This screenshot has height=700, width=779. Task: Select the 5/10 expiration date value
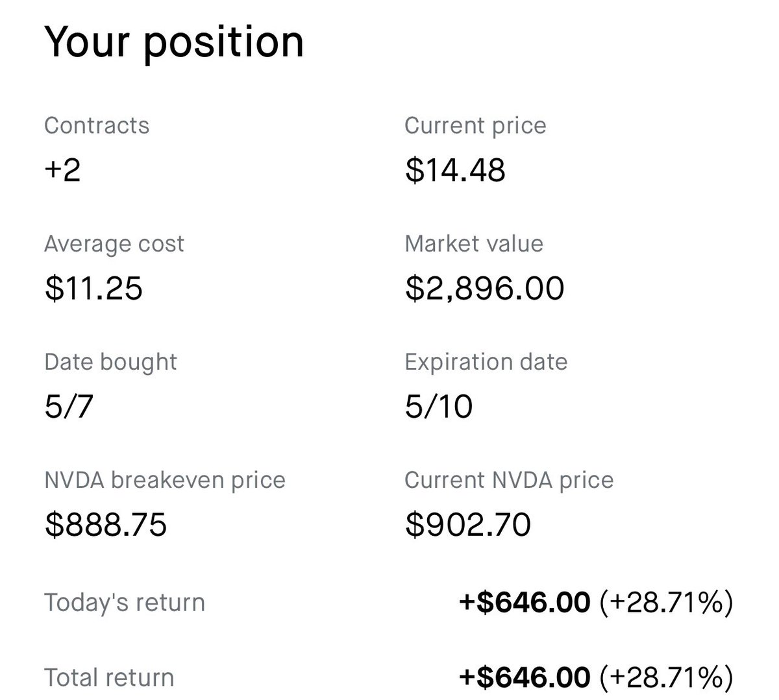click(x=439, y=407)
